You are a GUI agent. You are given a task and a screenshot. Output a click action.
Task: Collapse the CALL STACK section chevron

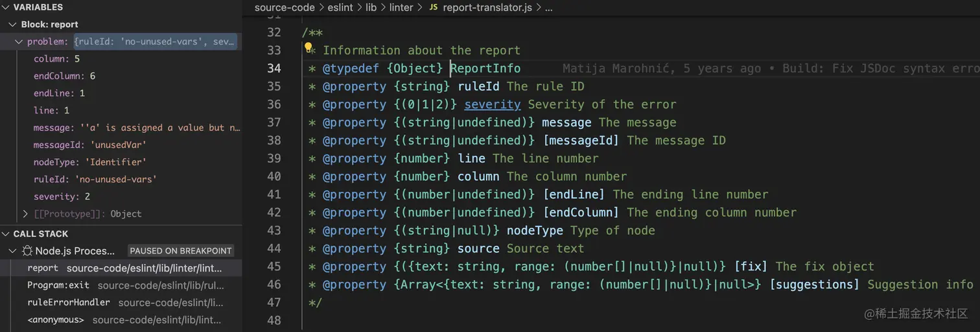6,233
